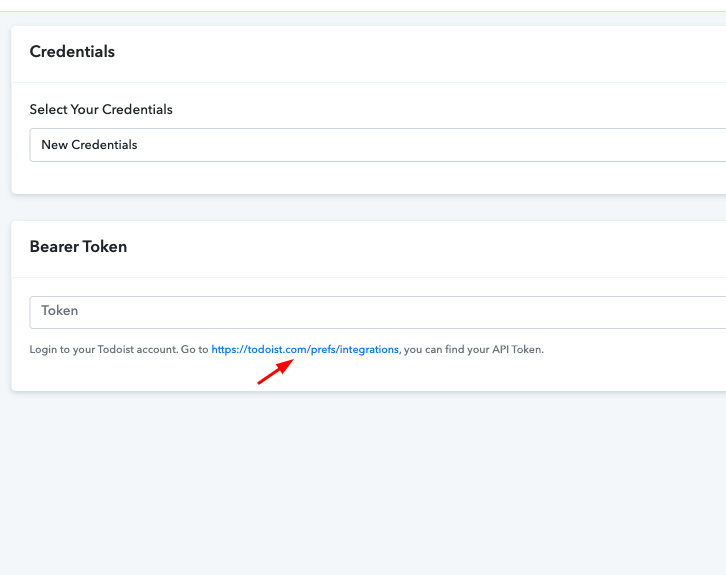Viewport: 726px width, 575px height.
Task: Click the Credentials section heading
Action: pyautogui.click(x=72, y=52)
